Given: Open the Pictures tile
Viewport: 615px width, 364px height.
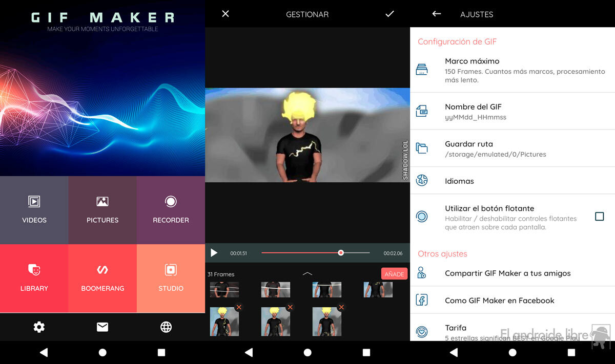Looking at the screenshot, I should 102,210.
